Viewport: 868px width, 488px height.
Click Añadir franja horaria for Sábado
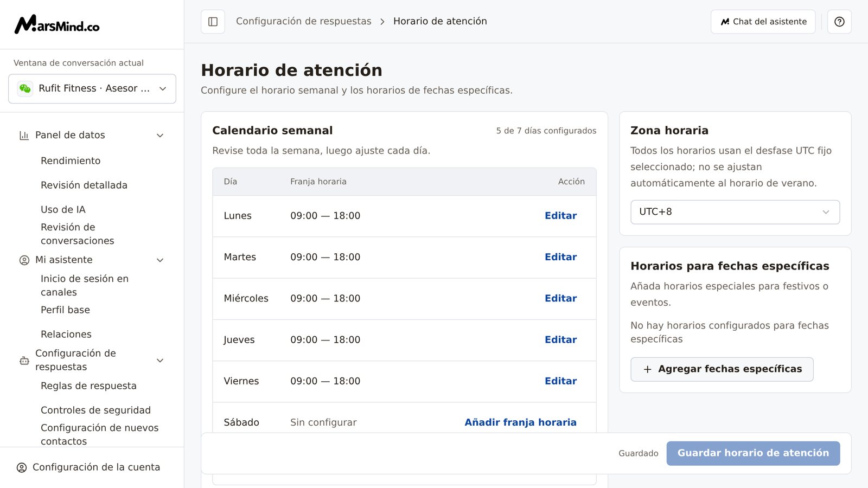pyautogui.click(x=520, y=422)
